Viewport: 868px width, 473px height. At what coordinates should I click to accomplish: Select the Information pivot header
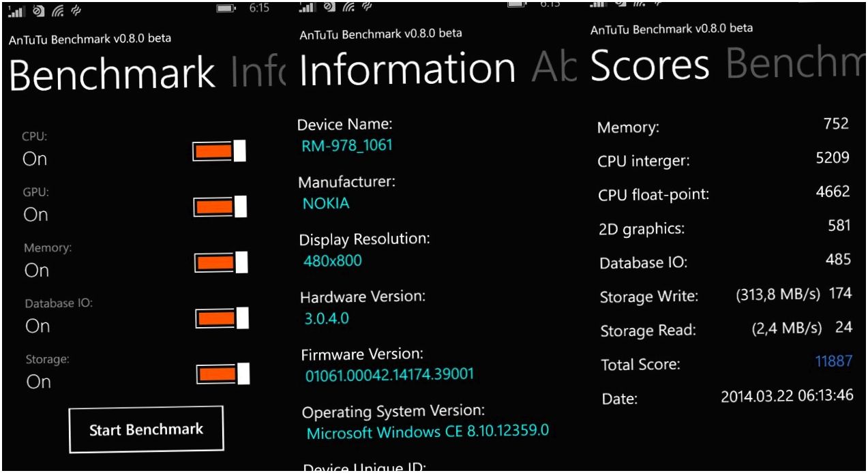pyautogui.click(x=407, y=69)
